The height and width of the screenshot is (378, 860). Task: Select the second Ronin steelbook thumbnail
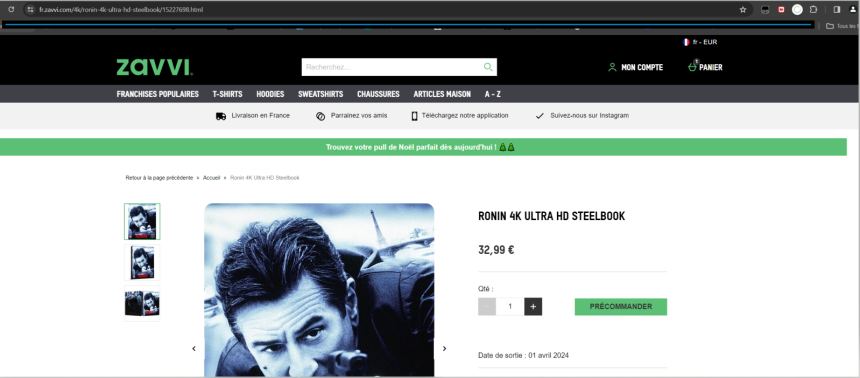coord(142,262)
